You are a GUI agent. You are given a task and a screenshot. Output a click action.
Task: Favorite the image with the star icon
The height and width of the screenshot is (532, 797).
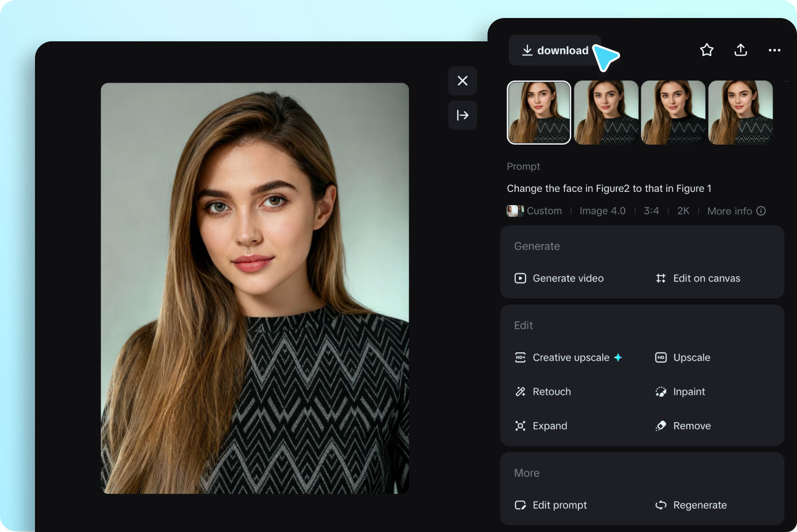pyautogui.click(x=707, y=50)
